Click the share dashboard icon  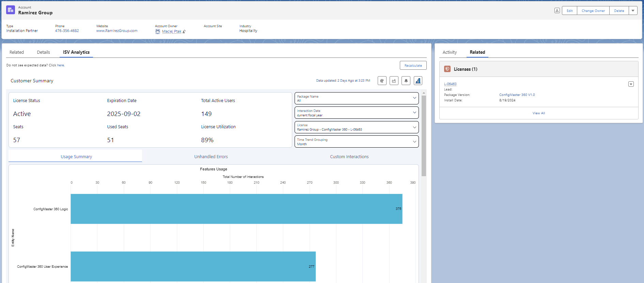[394, 81]
